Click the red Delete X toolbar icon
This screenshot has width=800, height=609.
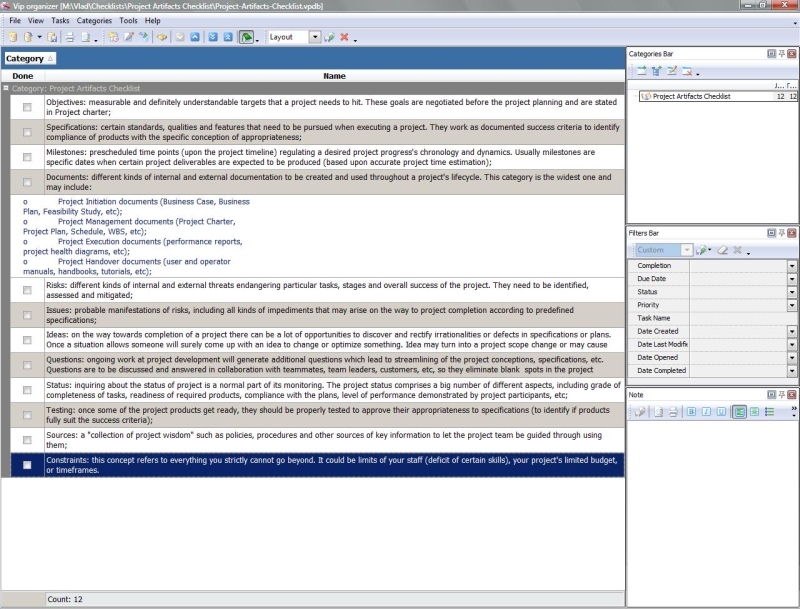[x=344, y=37]
